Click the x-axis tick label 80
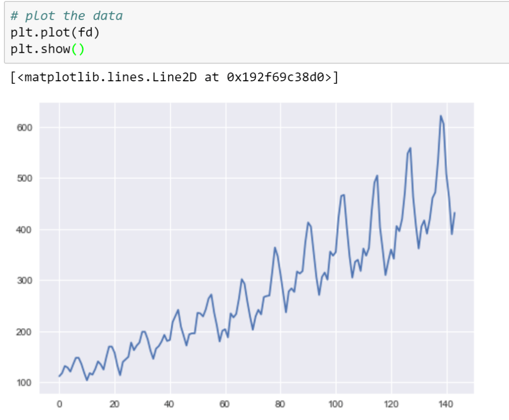Screen dimensions: 509x420 click(280, 404)
